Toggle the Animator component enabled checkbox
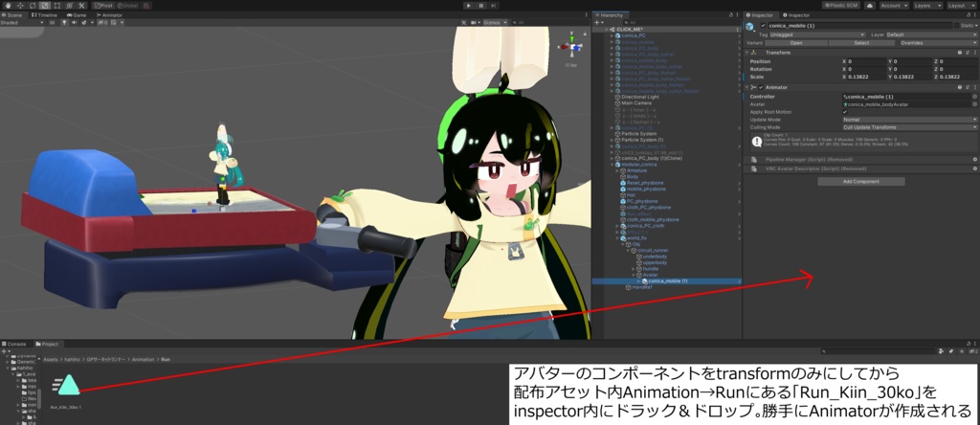980x425 pixels. pyautogui.click(x=761, y=87)
